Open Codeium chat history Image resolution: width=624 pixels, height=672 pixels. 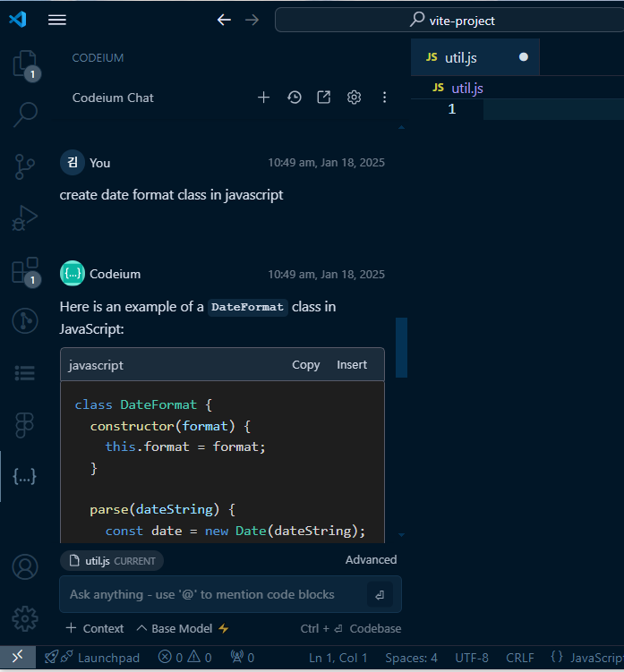click(295, 98)
